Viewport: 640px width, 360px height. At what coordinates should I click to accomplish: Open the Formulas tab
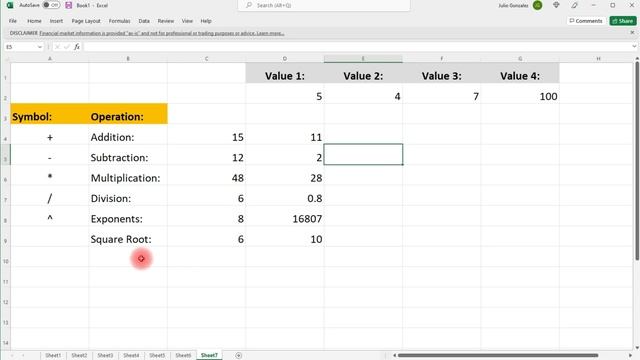pos(119,21)
